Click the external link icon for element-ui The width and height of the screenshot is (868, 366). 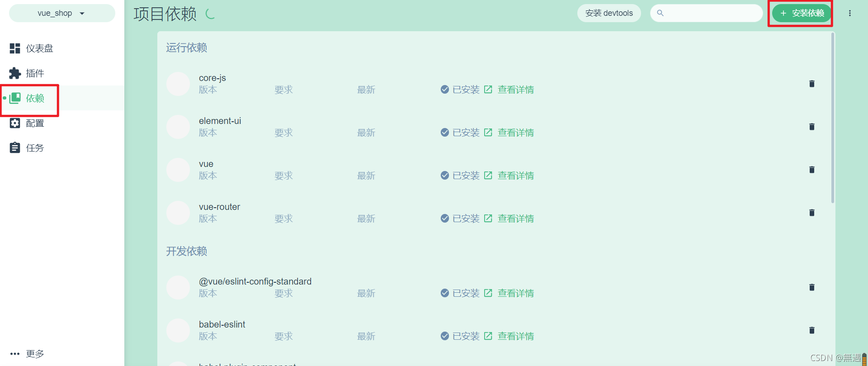pos(488,132)
